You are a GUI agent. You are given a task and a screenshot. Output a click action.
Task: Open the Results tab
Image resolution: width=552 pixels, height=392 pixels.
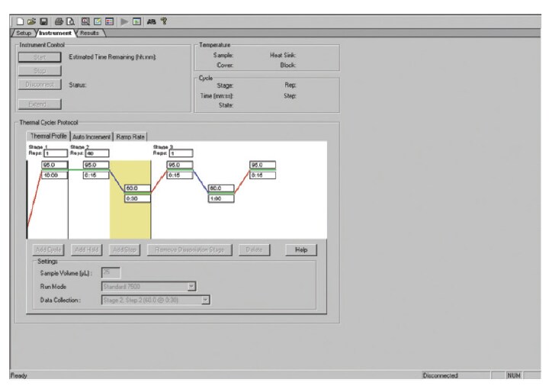click(89, 33)
